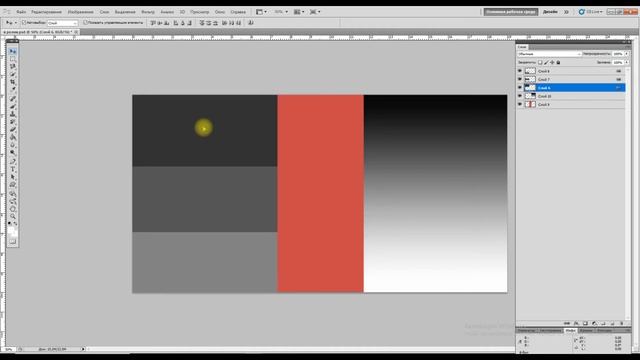Click the delete layer trash icon
This screenshot has width=640, height=360.
click(x=621, y=323)
